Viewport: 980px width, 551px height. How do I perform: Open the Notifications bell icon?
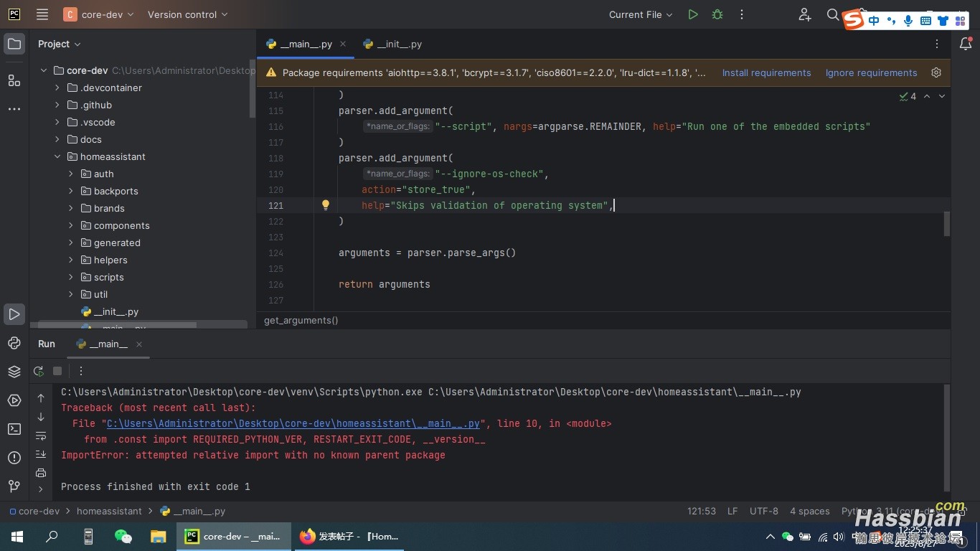966,44
